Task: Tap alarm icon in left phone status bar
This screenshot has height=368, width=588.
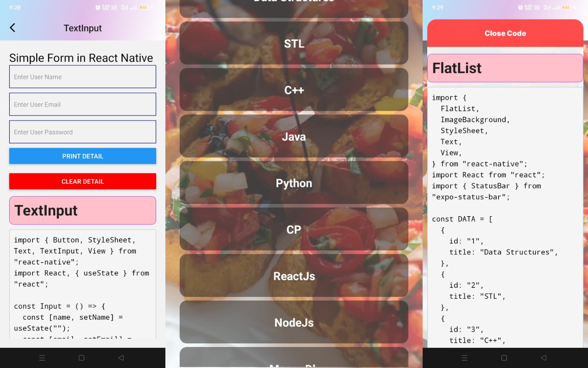Action: tap(98, 7)
